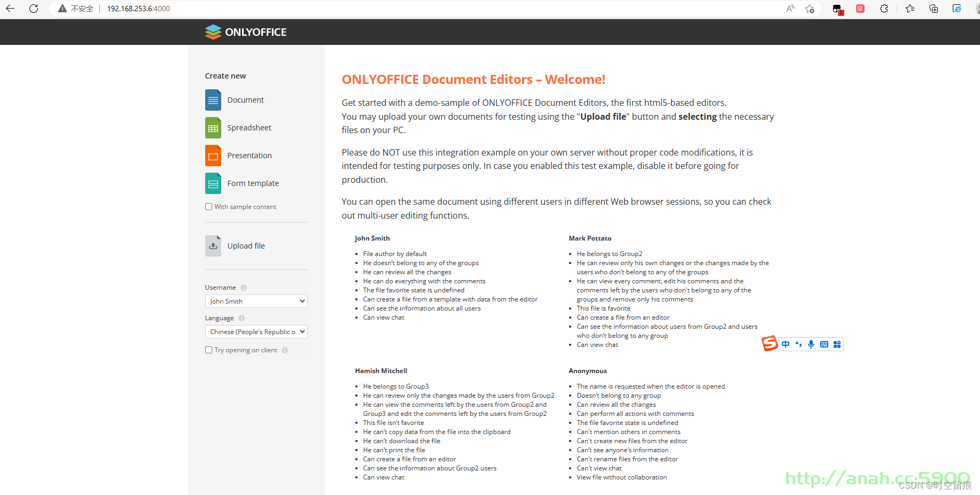Viewport: 980px width, 495px height.
Task: Open the browser Extensions puzzle icon
Action: [x=884, y=9]
